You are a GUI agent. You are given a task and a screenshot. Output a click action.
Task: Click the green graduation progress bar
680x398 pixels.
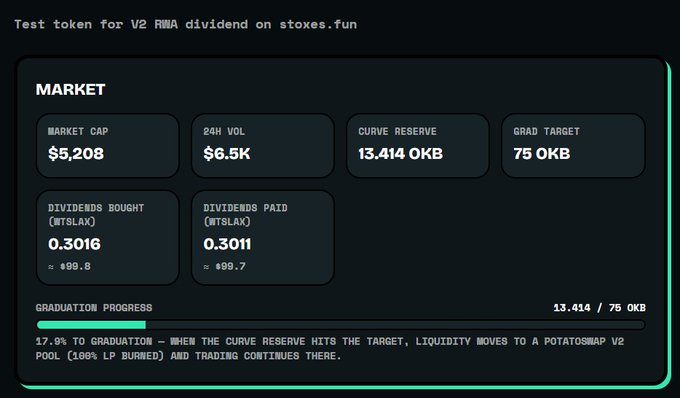coord(341,325)
